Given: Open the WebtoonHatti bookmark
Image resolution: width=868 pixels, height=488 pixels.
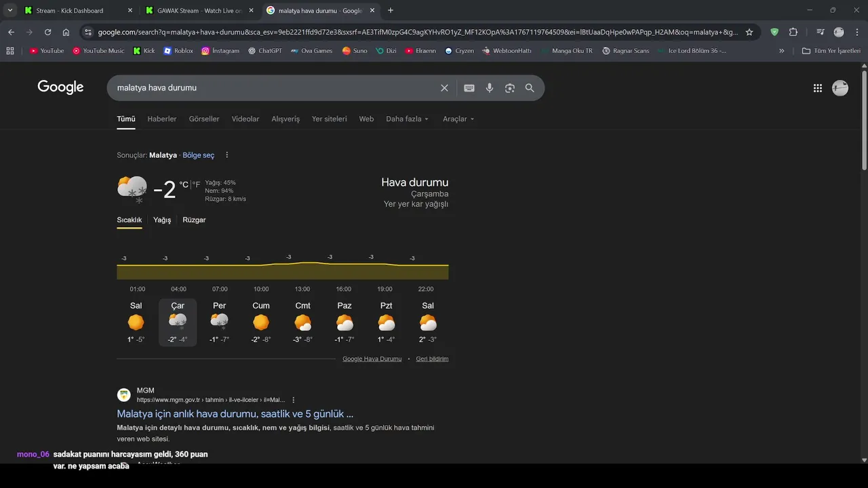Looking at the screenshot, I should click(507, 51).
